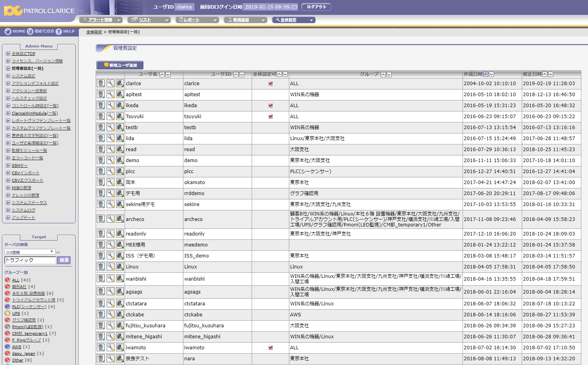The width and height of the screenshot is (588, 365).
Task: Toggle 全体設定可 checkbox for iwamoto
Action: (270, 348)
